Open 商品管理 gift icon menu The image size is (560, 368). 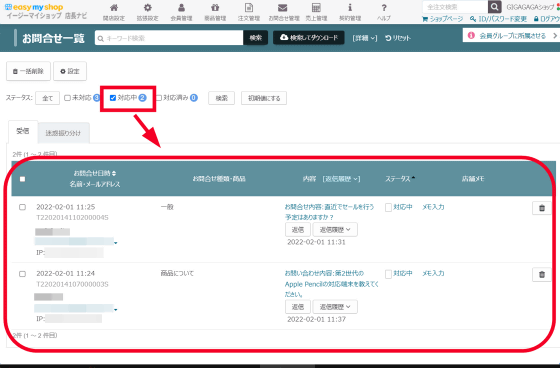click(215, 12)
